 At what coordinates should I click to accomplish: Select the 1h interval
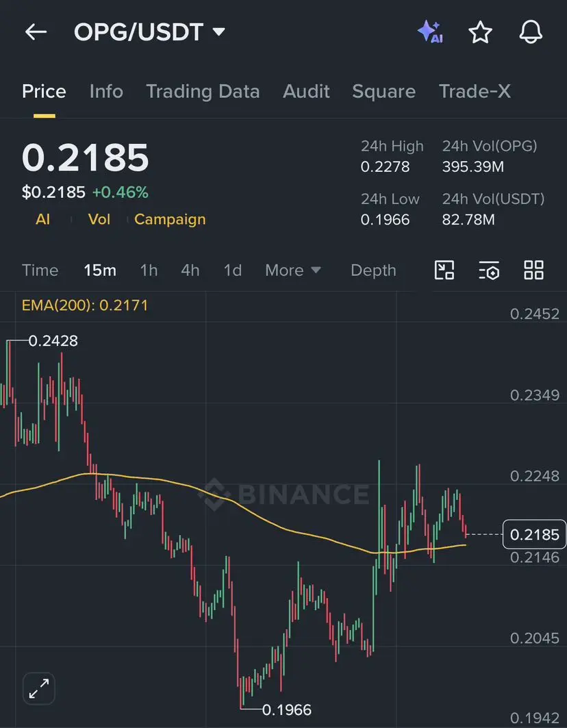pos(149,271)
